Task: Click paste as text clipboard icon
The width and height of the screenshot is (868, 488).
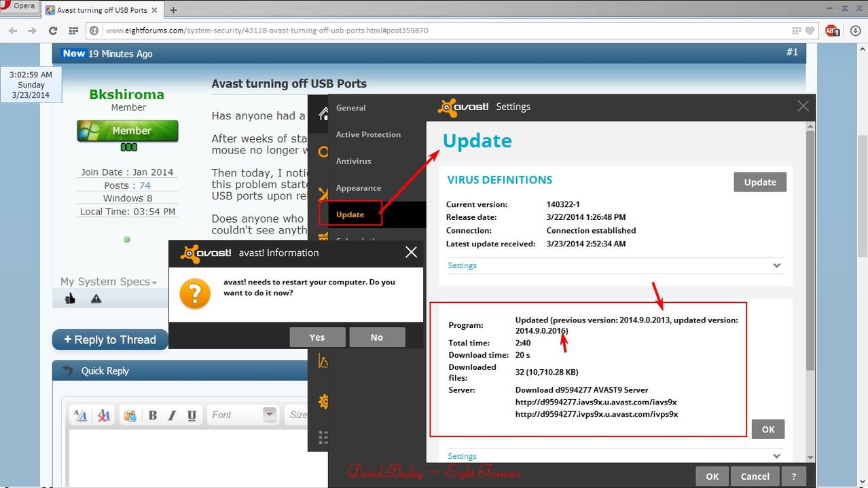Action: (x=130, y=415)
